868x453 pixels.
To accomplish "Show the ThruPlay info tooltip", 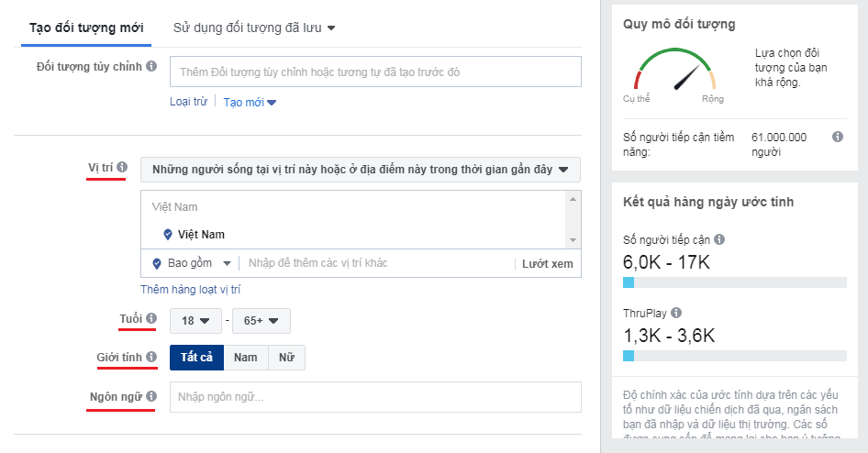I will point(676,313).
